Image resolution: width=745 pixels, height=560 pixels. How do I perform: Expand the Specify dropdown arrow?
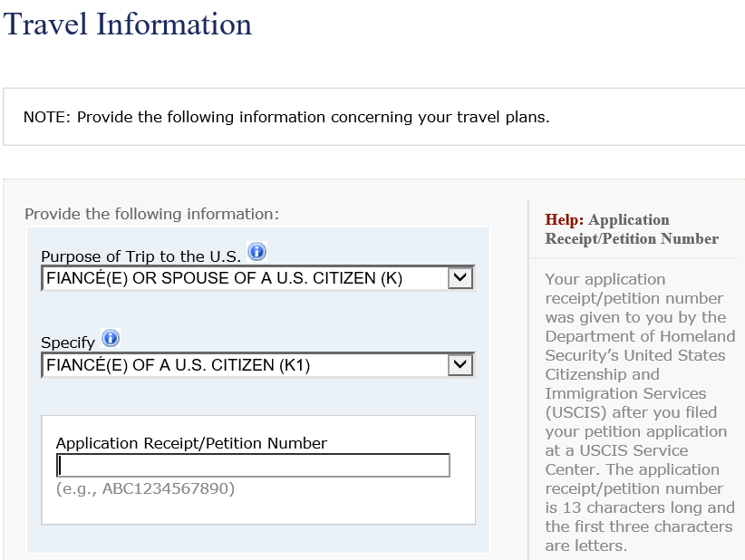(x=460, y=365)
